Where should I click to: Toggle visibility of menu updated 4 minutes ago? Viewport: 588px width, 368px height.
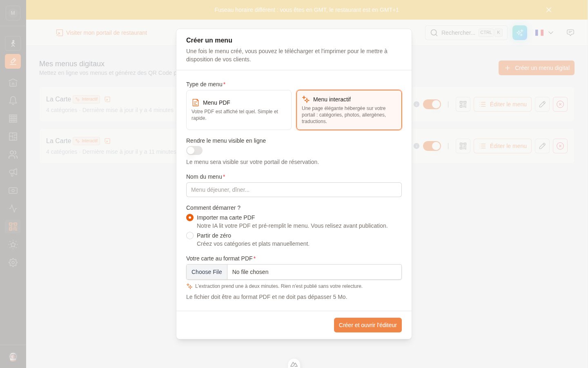(432, 104)
